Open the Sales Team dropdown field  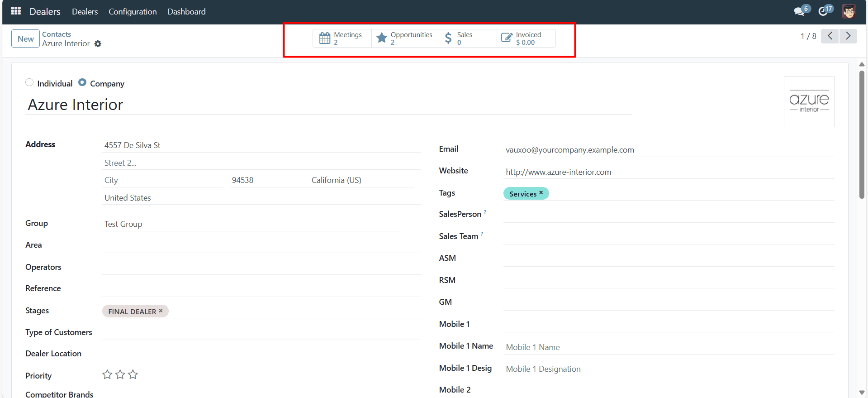pyautogui.click(x=669, y=237)
